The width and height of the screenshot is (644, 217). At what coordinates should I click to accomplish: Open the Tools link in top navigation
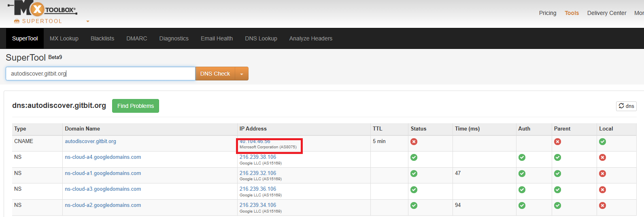point(572,13)
